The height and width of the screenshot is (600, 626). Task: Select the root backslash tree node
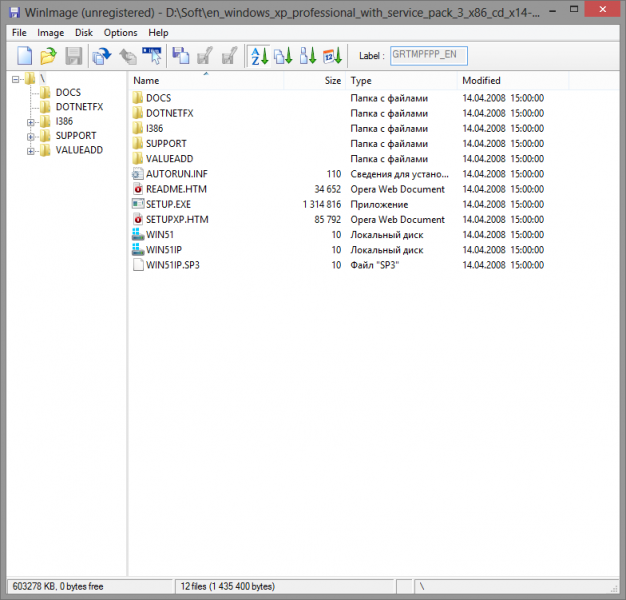(x=42, y=78)
